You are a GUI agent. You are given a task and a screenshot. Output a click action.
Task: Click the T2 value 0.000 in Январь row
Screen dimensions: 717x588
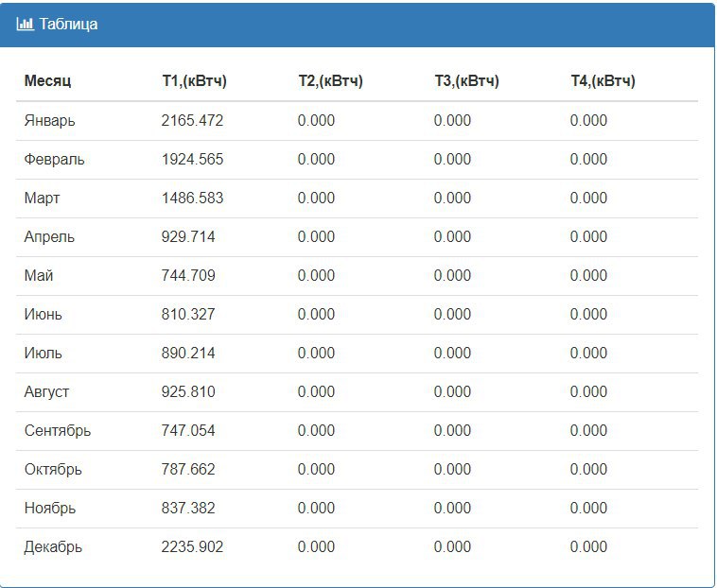click(316, 121)
